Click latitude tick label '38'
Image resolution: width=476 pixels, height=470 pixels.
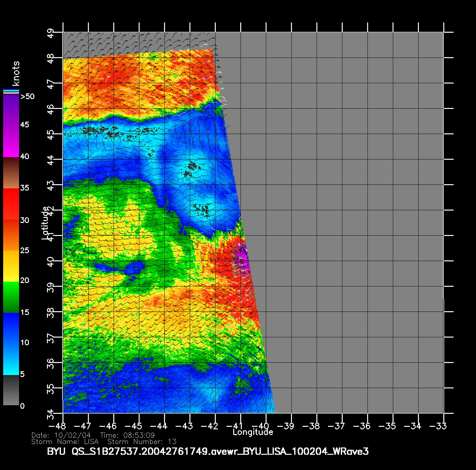(x=50, y=313)
